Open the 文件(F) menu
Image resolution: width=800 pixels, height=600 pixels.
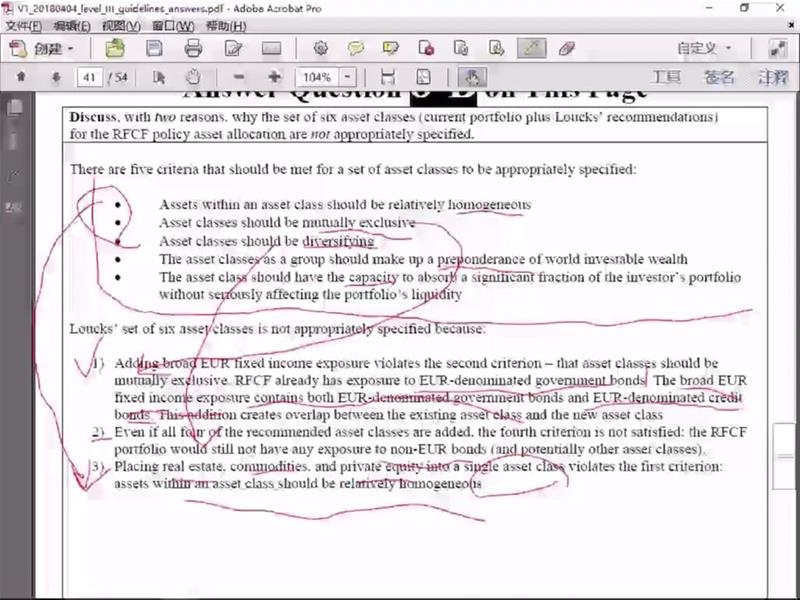click(x=23, y=25)
